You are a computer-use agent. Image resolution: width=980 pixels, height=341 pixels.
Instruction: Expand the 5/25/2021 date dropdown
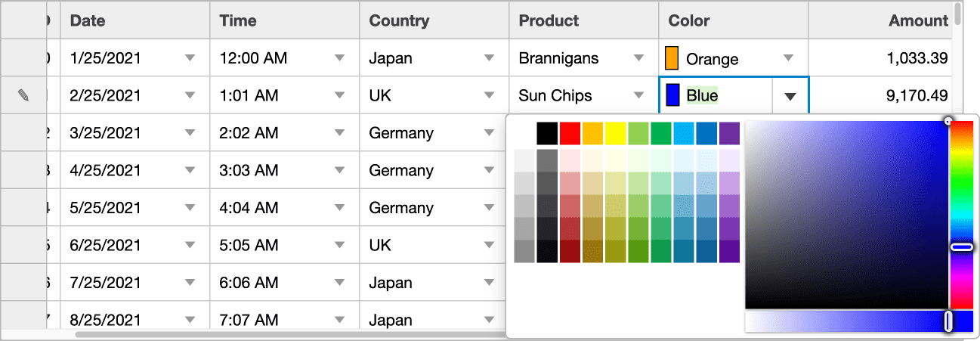(x=190, y=208)
